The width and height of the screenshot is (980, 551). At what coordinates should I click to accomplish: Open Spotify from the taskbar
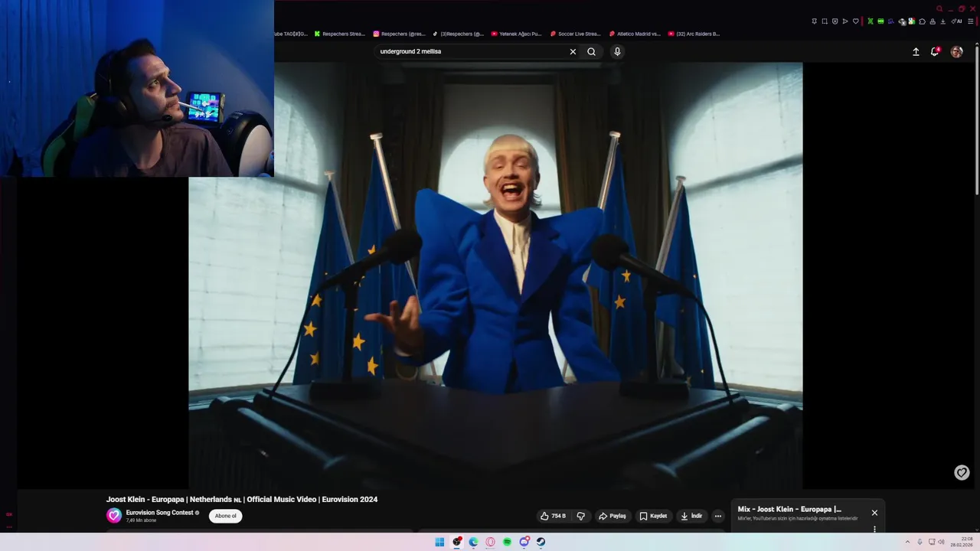point(507,542)
